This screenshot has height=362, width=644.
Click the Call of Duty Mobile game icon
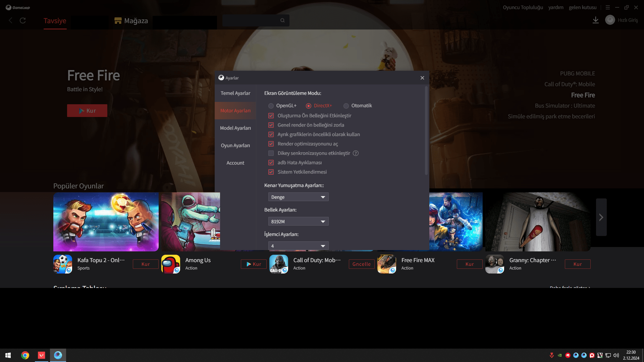click(x=279, y=264)
